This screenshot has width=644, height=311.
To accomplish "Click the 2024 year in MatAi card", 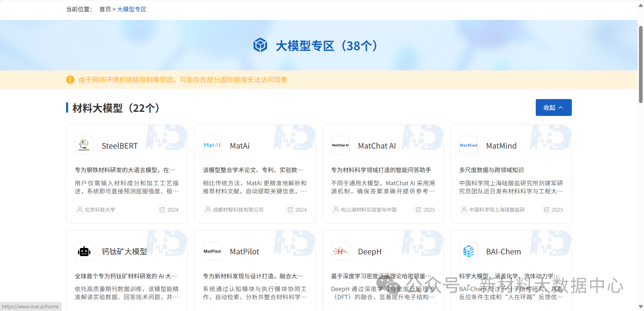I will point(301,210).
